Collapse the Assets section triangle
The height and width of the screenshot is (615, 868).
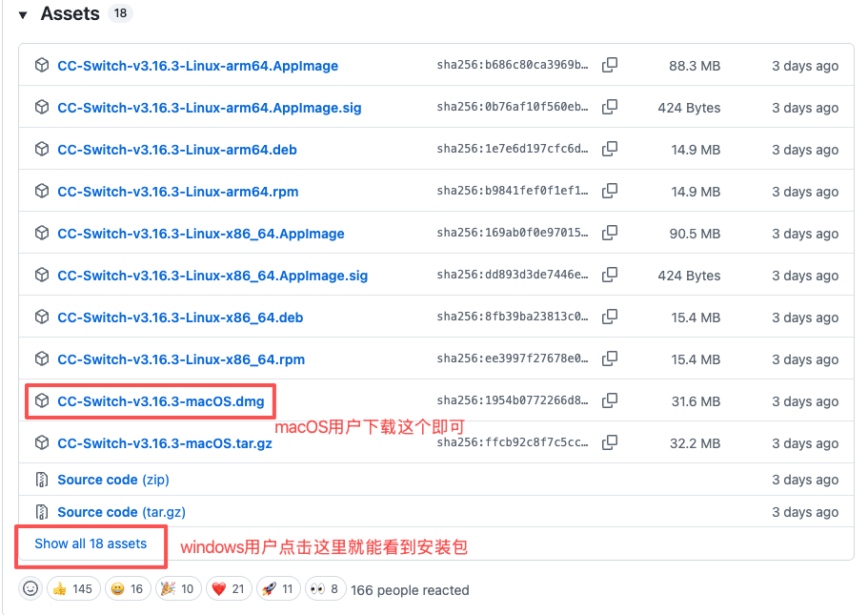click(23, 15)
